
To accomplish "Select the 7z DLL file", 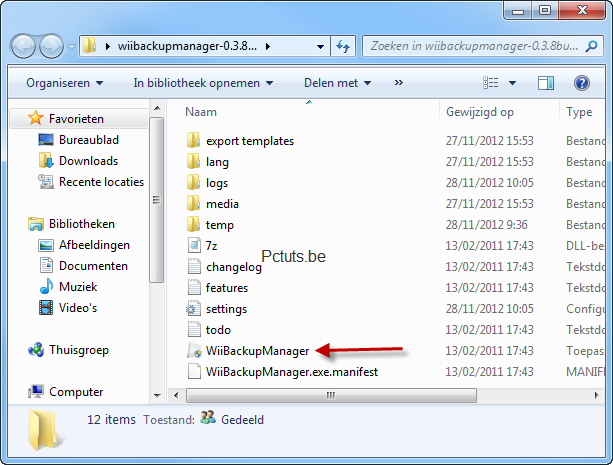I will point(211,246).
